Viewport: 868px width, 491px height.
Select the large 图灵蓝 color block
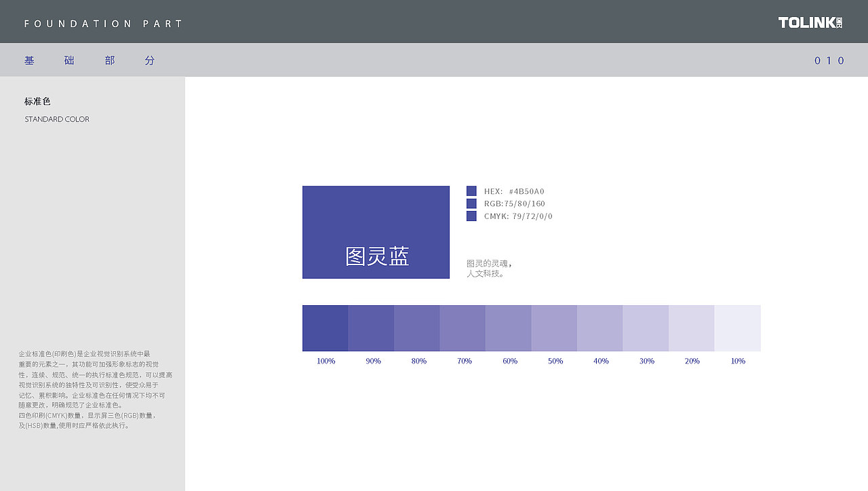pos(376,232)
